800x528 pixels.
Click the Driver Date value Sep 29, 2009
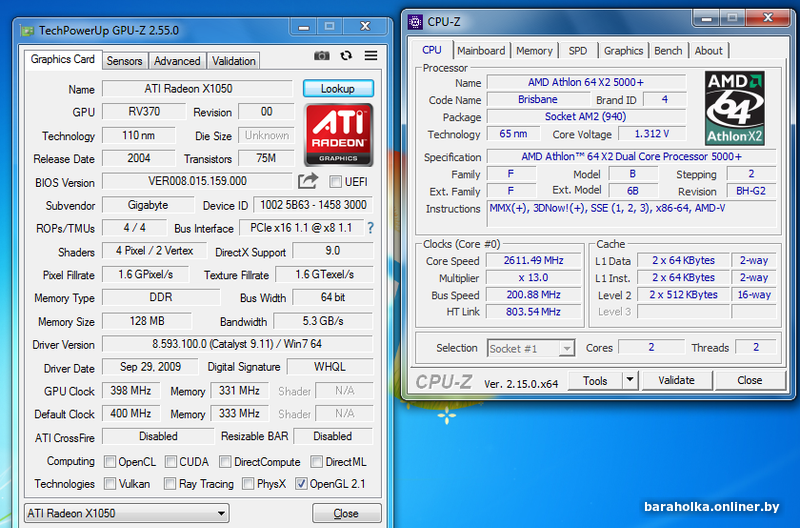tap(150, 367)
